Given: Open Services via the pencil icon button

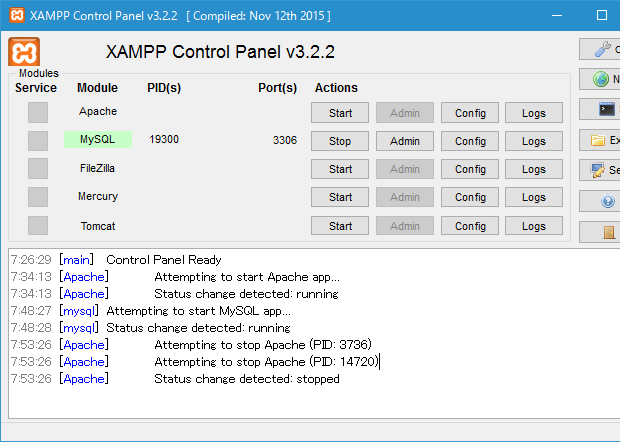Looking at the screenshot, I should [600, 170].
